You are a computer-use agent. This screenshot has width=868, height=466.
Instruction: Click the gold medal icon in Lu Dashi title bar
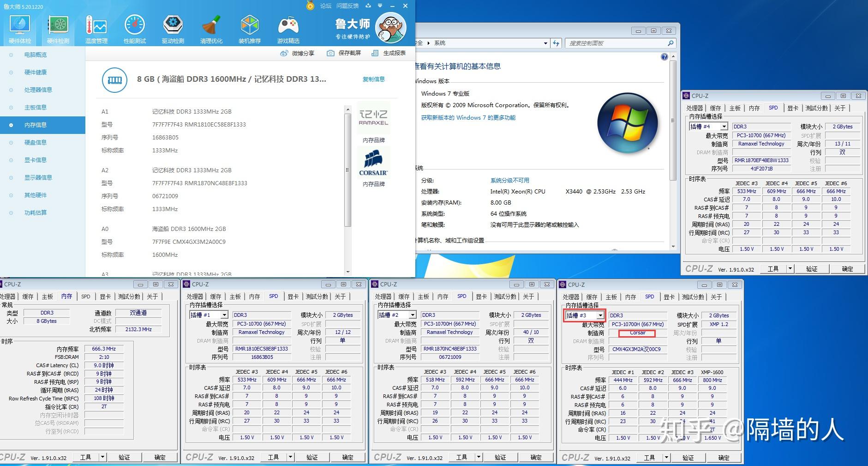coord(311,6)
